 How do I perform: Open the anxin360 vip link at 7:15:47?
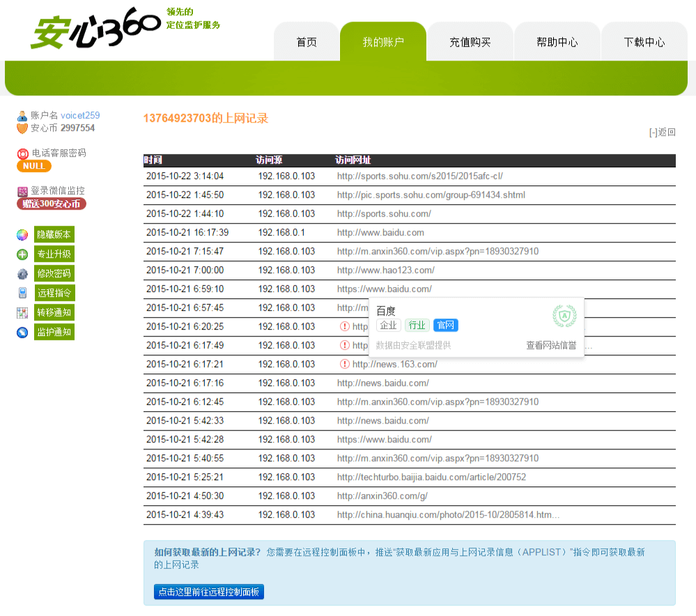point(438,252)
